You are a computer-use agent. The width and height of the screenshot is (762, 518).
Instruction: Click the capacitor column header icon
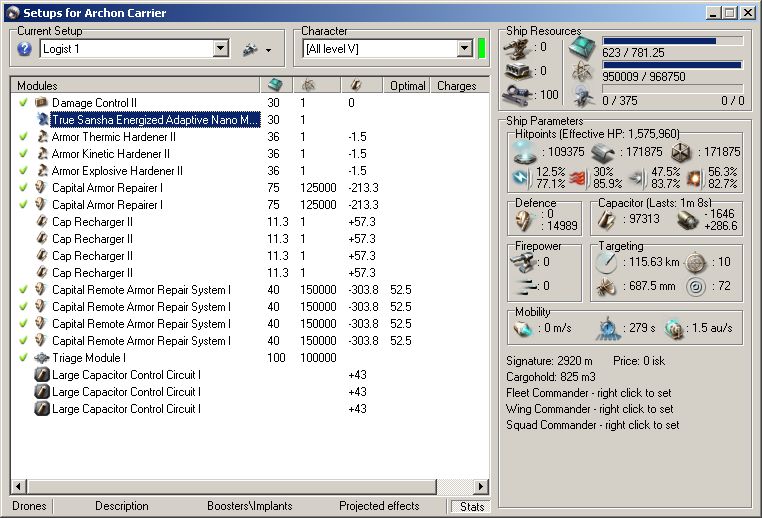pyautogui.click(x=357, y=86)
